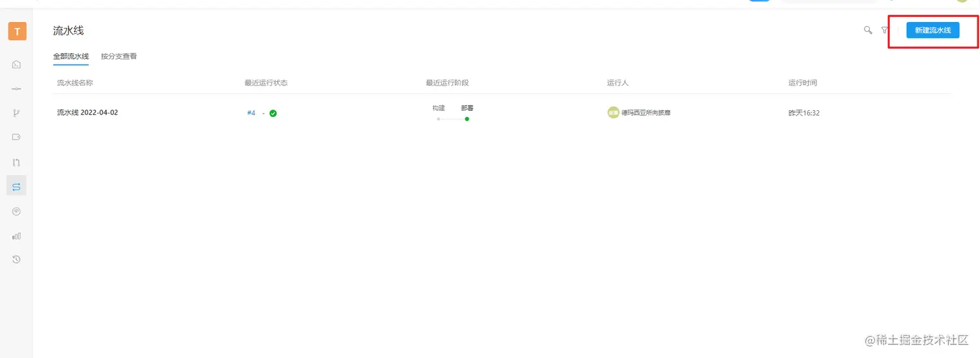Screen dimensions: 980x358
Task: Open the merge requests sidebar icon
Action: click(17, 161)
